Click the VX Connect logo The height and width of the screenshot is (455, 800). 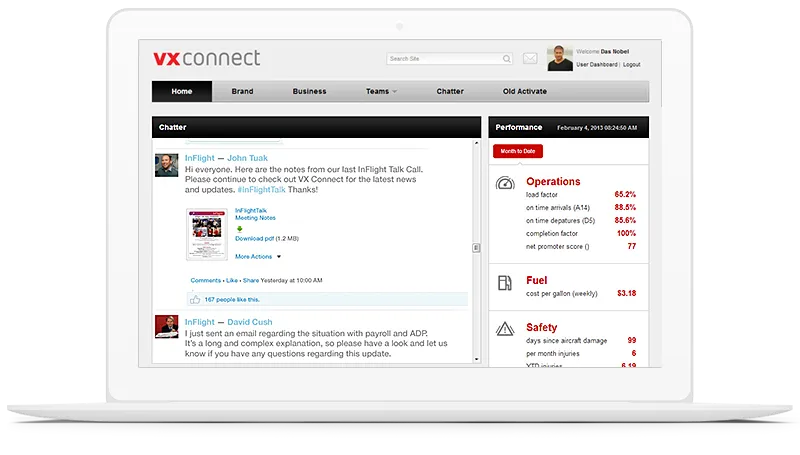click(x=207, y=58)
